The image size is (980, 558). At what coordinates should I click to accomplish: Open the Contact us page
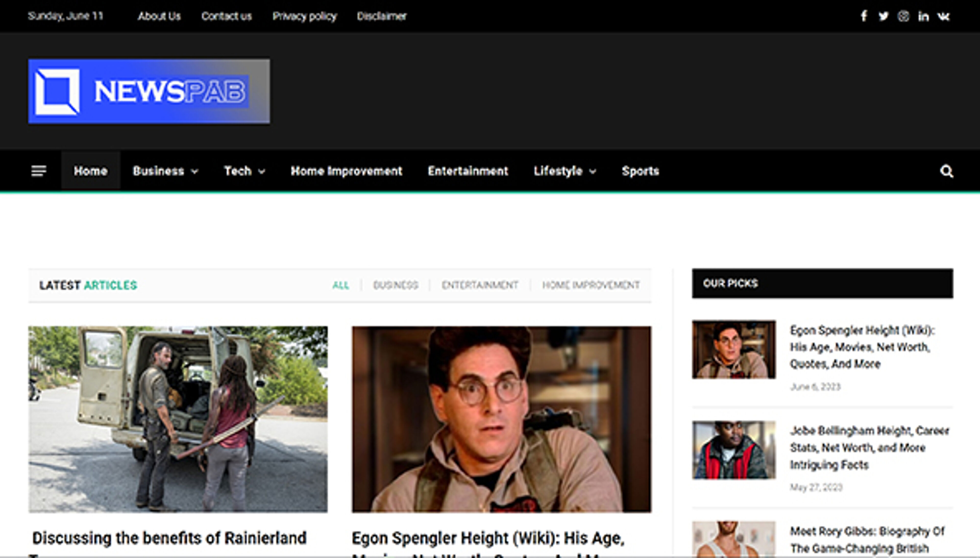[x=227, y=16]
